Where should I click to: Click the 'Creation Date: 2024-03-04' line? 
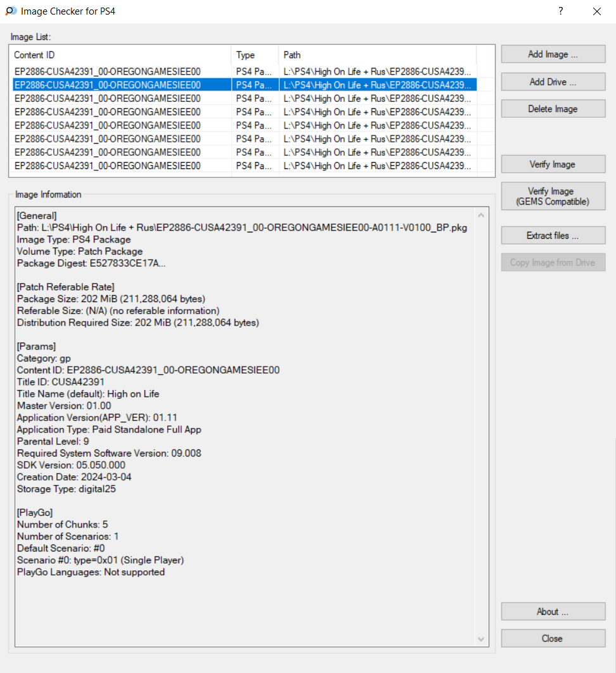(74, 477)
